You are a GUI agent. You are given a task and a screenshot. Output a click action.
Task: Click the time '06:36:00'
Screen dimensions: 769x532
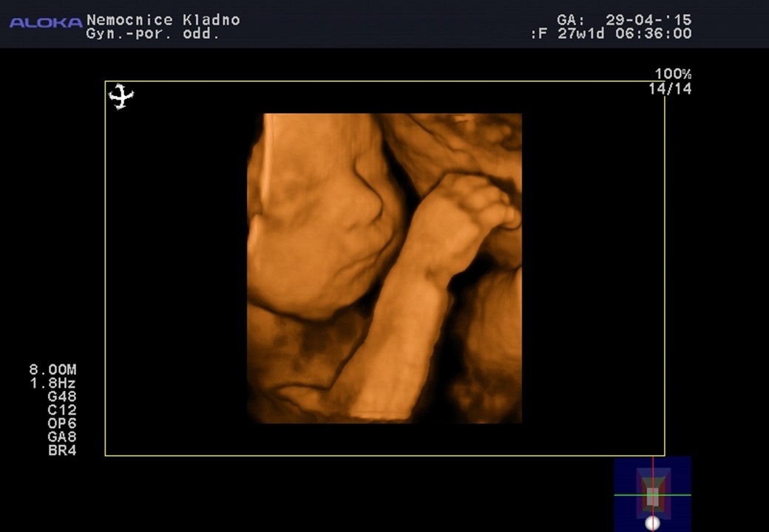653,34
